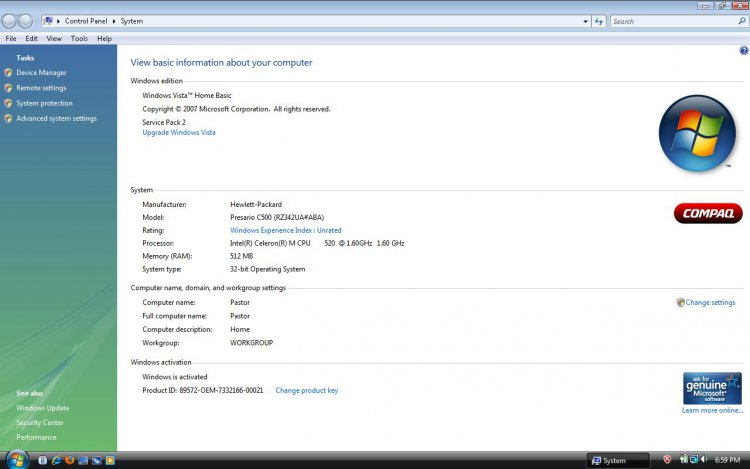Open System protection task link
The image size is (750, 469).
44,103
